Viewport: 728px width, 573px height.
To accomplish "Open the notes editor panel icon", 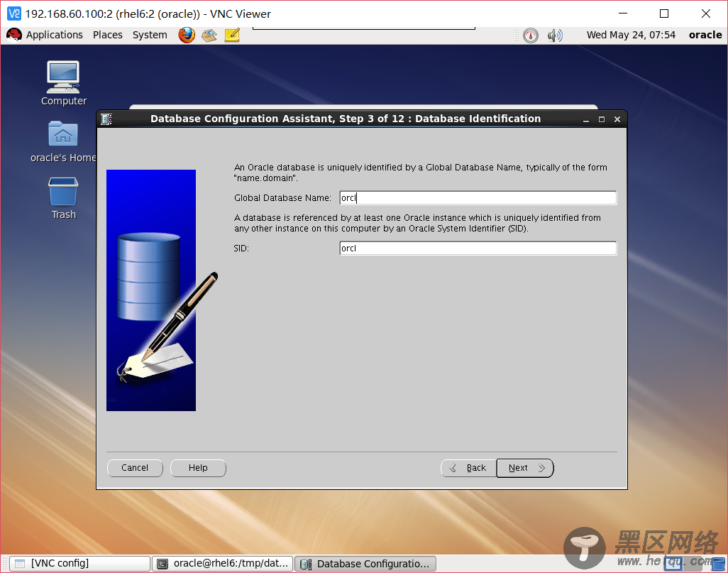I will point(232,35).
